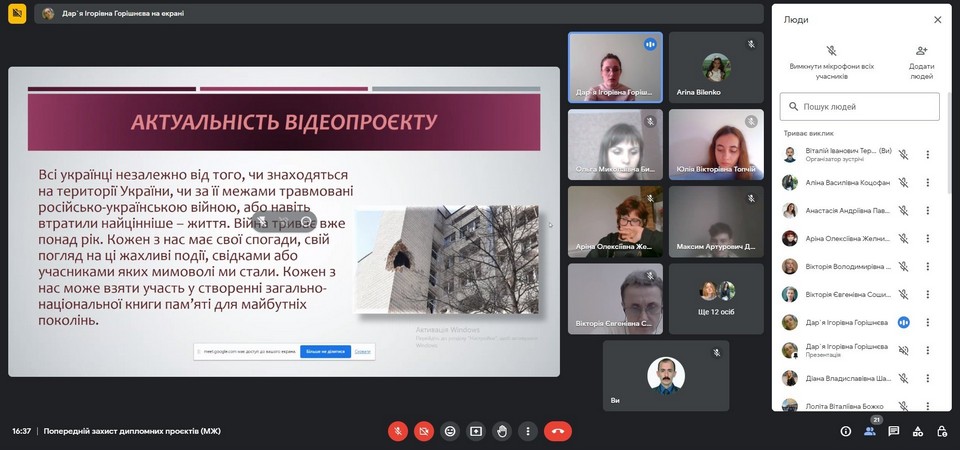The width and height of the screenshot is (960, 450).
Task: Open host controls lock icon
Action: pos(942,431)
